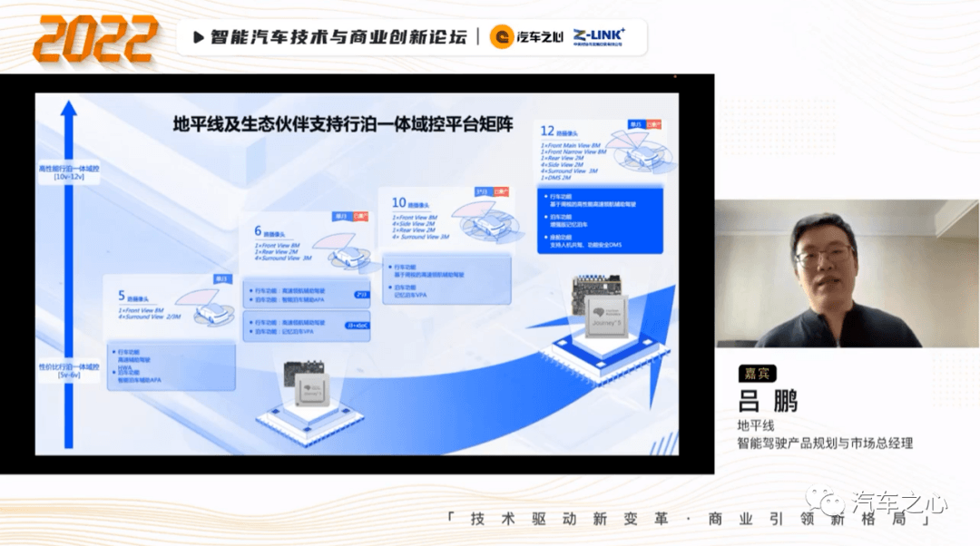
Task: Click the Z-LINK logo in the header
Action: 599,36
